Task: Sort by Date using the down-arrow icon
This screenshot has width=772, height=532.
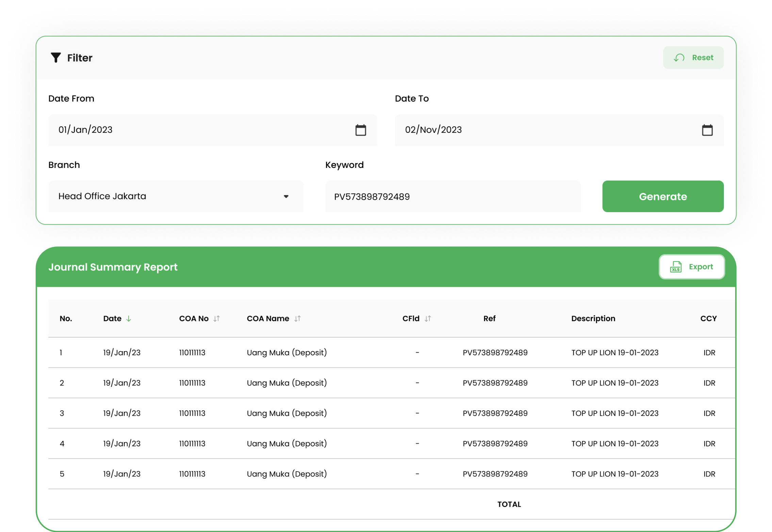Action: (x=129, y=319)
